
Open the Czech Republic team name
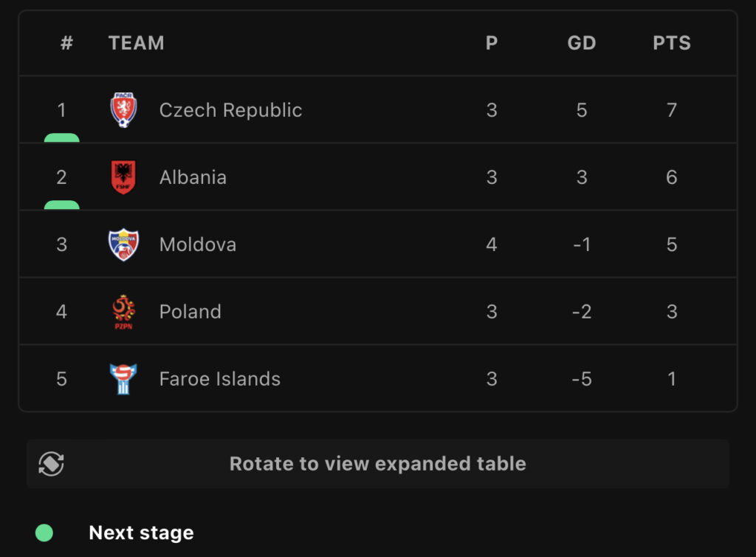click(230, 110)
